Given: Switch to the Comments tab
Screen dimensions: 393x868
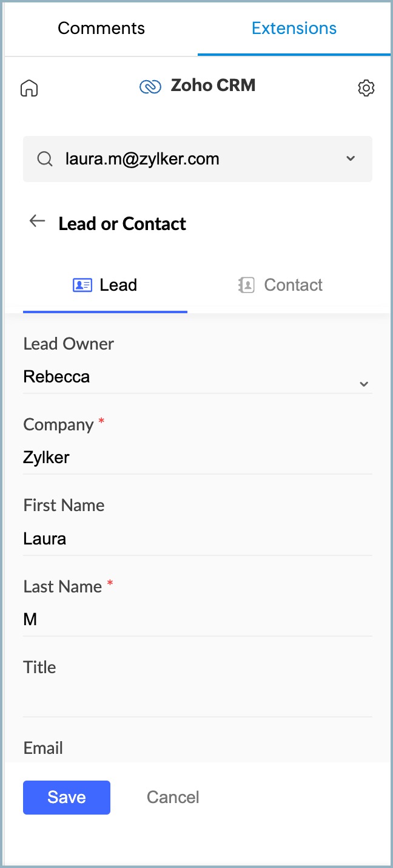Looking at the screenshot, I should [x=101, y=28].
